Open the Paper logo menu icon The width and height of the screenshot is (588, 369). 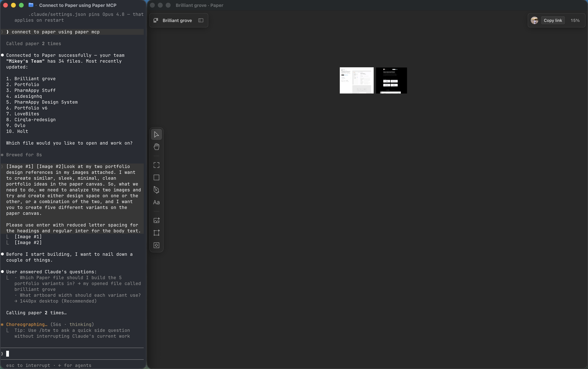click(x=156, y=20)
